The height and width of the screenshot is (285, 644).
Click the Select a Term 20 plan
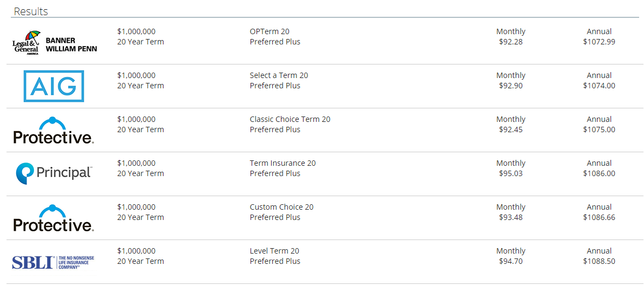pos(279,75)
